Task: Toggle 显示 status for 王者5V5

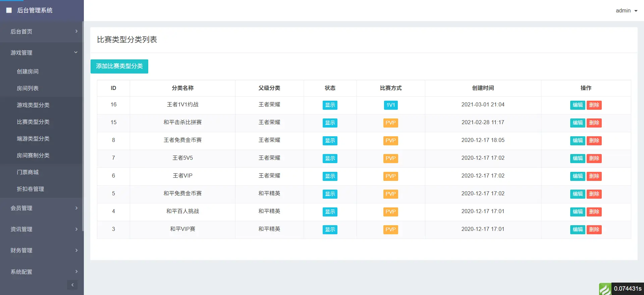Action: (x=330, y=158)
